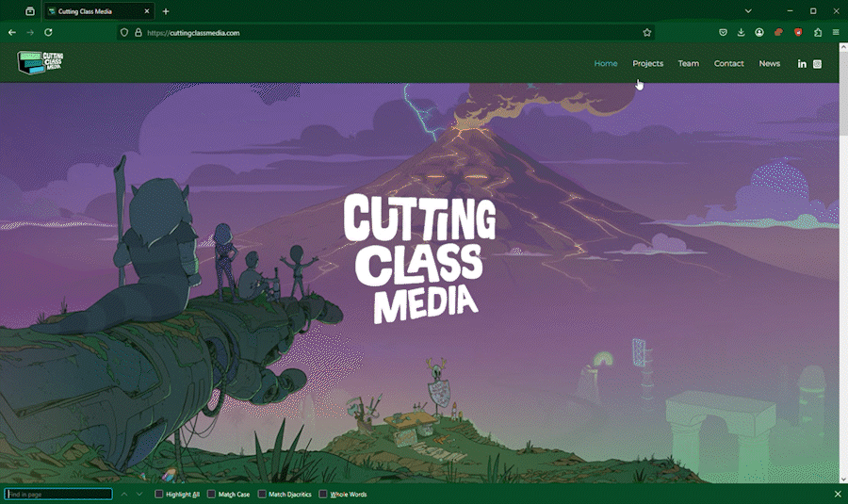
Task: Open the Projects nav item
Action: [x=648, y=63]
